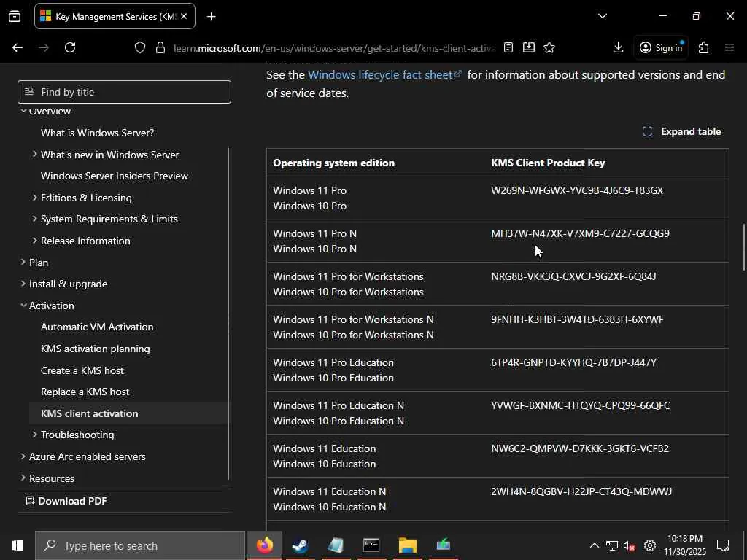Open the extensions puzzle icon
747x560 pixels.
[x=703, y=47]
